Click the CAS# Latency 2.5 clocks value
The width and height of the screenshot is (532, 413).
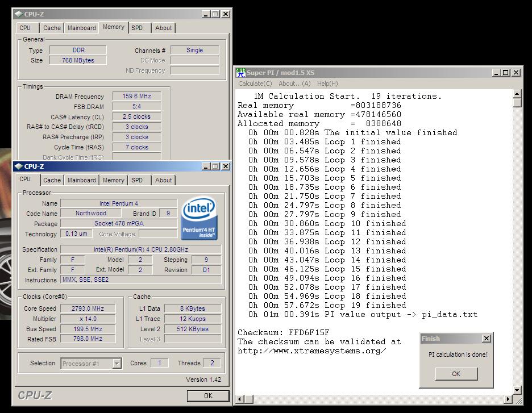(137, 116)
